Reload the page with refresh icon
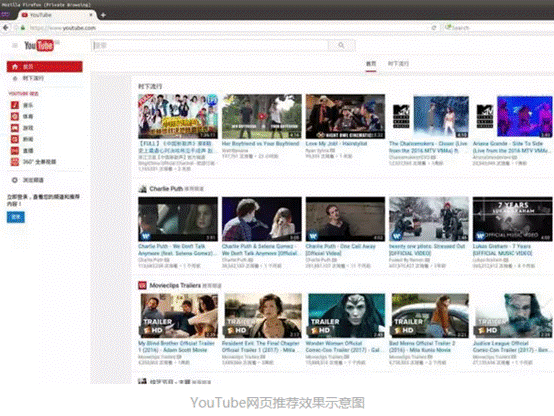This screenshot has width=554, height=416. tap(434, 28)
